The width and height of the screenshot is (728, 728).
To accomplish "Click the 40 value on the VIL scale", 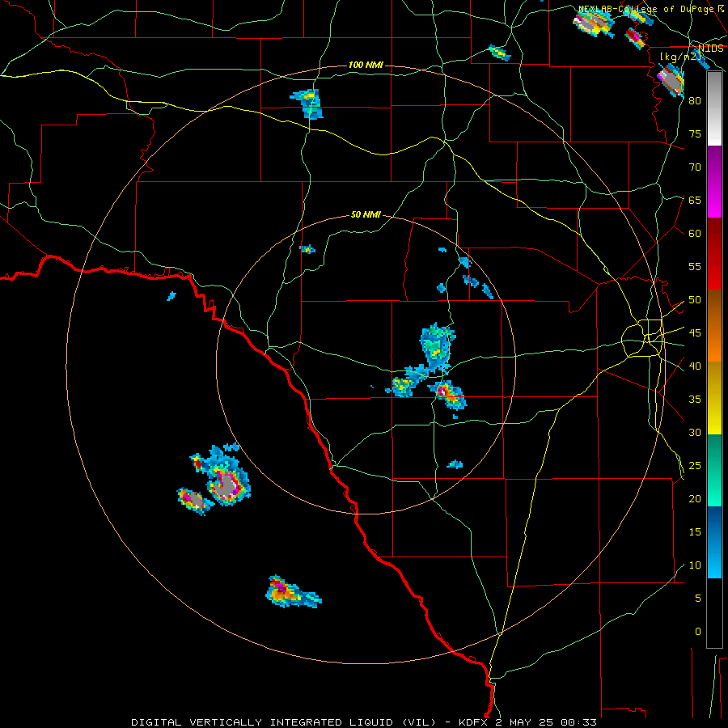I will [x=695, y=366].
